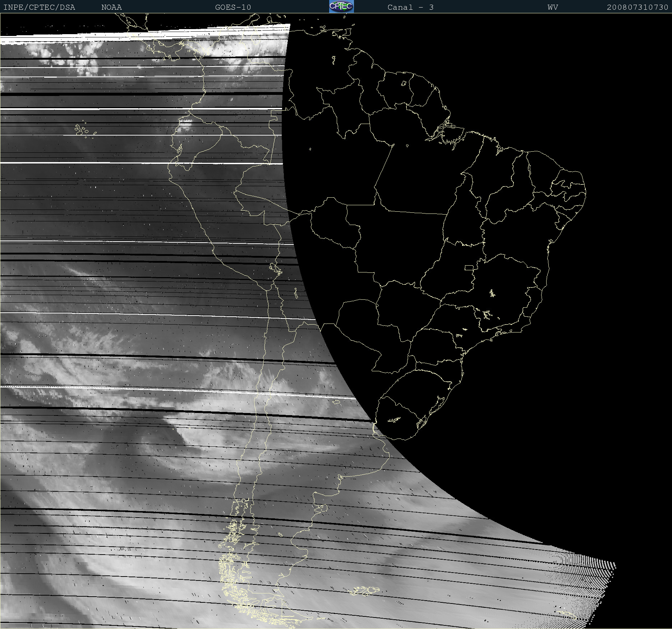
Task: Click the timestamp 200807310730
Action: pos(638,7)
